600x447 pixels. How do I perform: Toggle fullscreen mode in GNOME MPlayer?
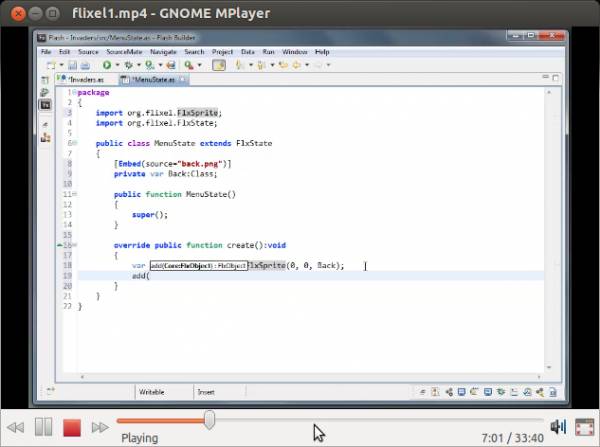point(584,427)
